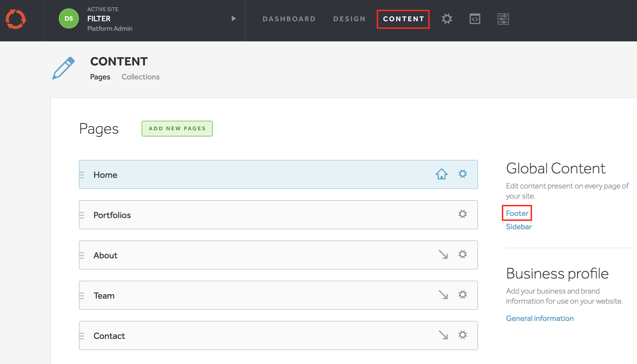
Task: Open the settings gear in the top navigation
Action: 447,19
